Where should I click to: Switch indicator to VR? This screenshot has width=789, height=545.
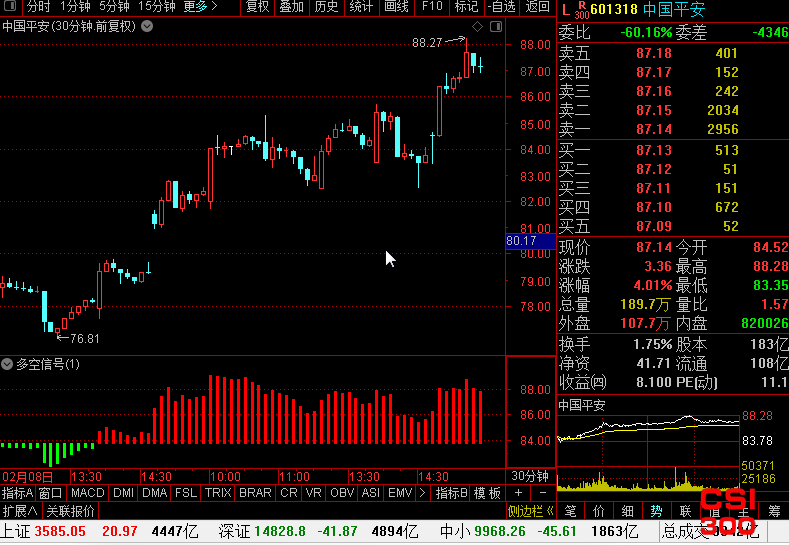[313, 493]
